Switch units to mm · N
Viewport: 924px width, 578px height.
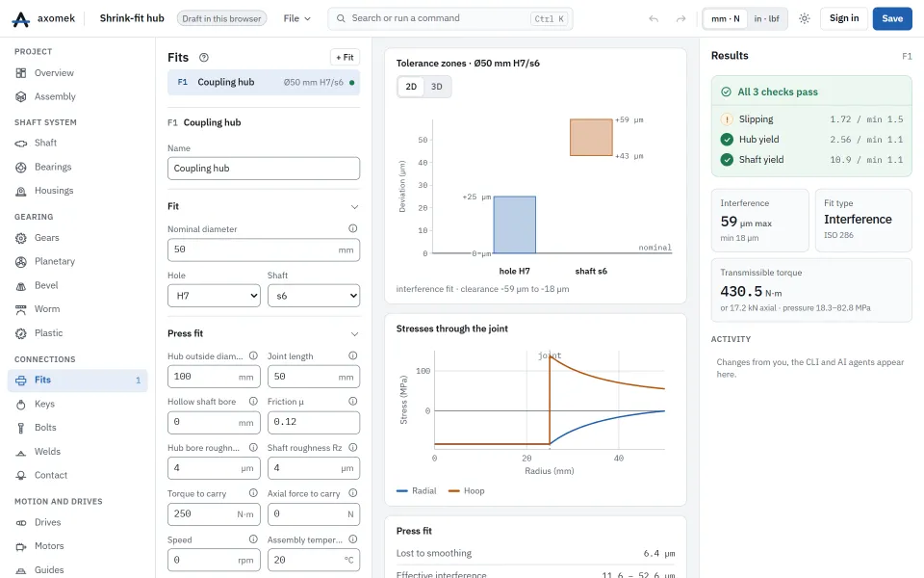click(x=726, y=19)
